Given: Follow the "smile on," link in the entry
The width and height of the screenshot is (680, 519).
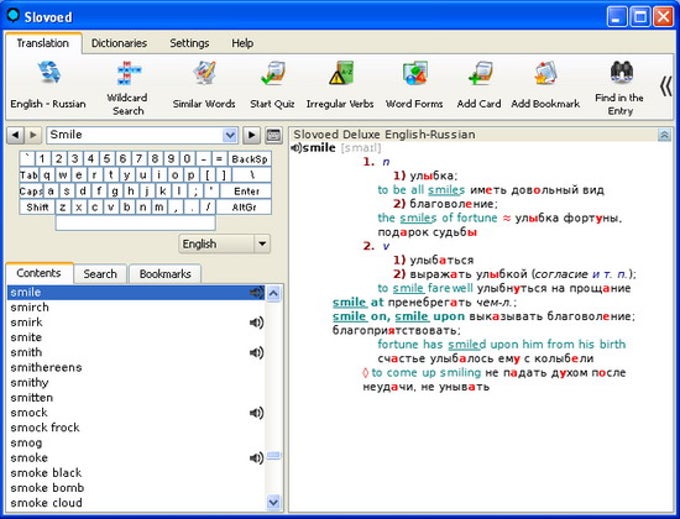Looking at the screenshot, I should tap(362, 316).
